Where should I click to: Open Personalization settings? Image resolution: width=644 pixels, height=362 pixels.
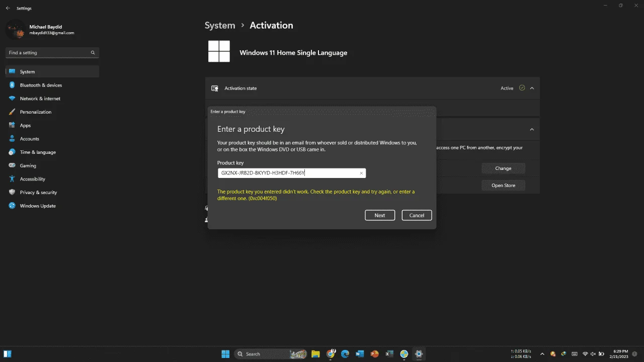point(52,112)
